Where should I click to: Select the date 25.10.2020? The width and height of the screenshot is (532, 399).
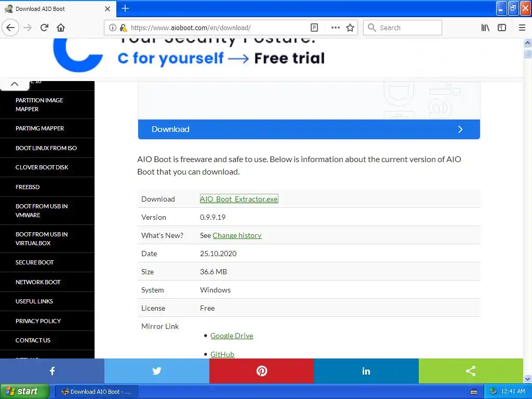click(x=218, y=254)
